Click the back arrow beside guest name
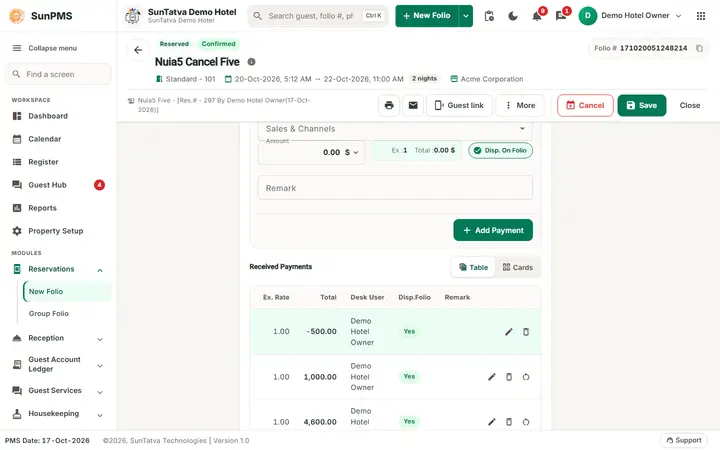This screenshot has width=720, height=450. tap(138, 50)
